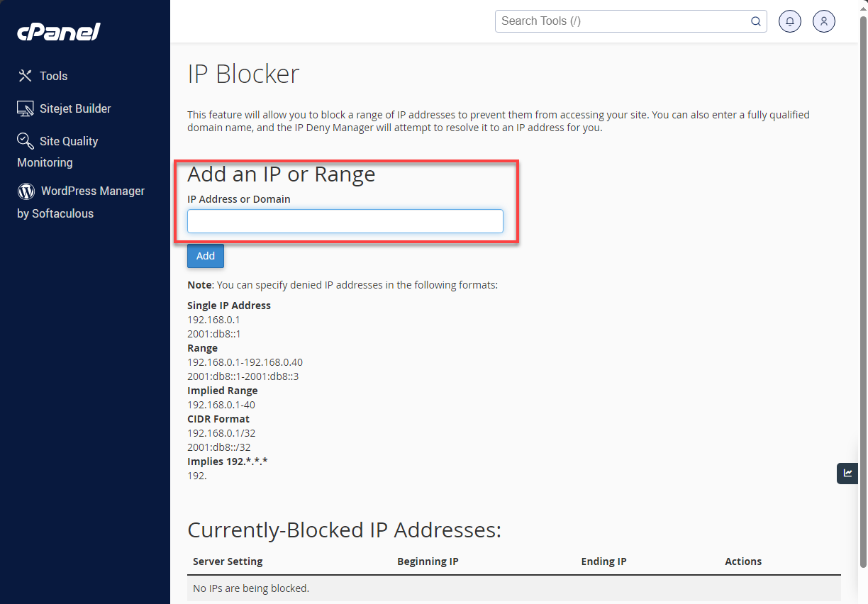Screen dimensions: 868x604
Task: Focus the IP Address or Domain input field
Action: pyautogui.click(x=345, y=220)
